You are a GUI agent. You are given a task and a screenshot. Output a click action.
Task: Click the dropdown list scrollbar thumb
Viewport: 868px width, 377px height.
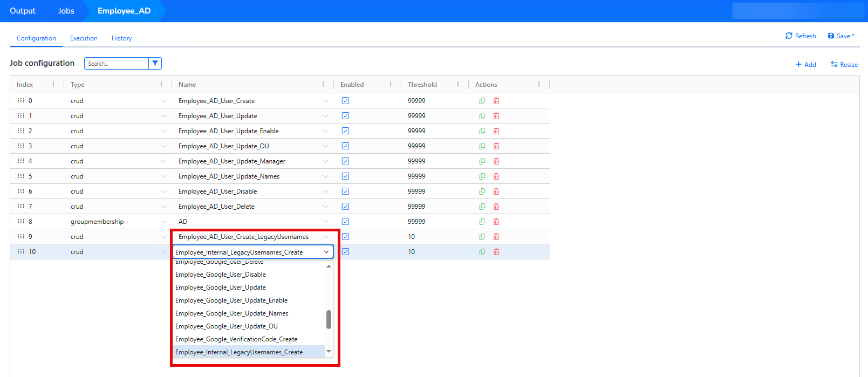(x=329, y=319)
